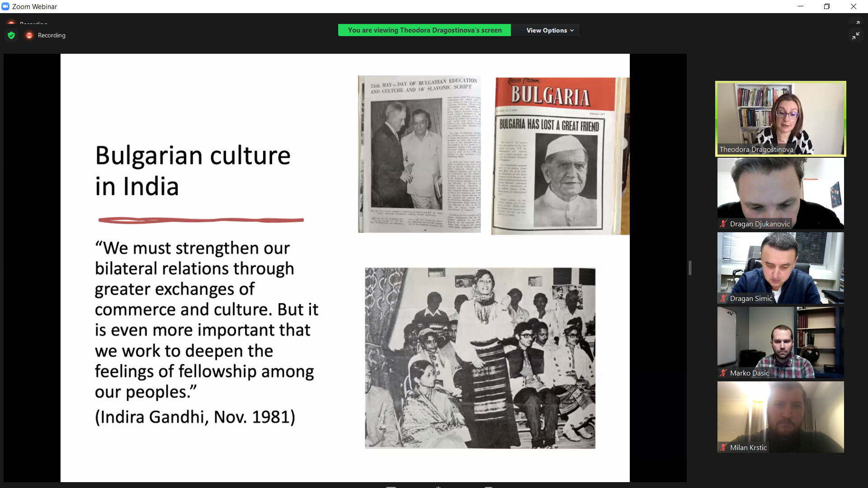Image resolution: width=868 pixels, height=488 pixels.
Task: Click muted microphone icon for Dragan Simić
Action: (x=723, y=298)
